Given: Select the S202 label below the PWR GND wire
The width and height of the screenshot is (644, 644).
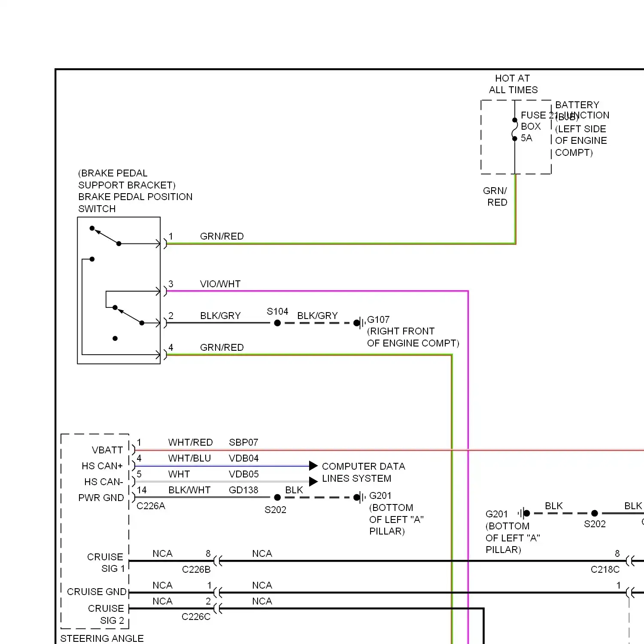Looking at the screenshot, I should (275, 510).
